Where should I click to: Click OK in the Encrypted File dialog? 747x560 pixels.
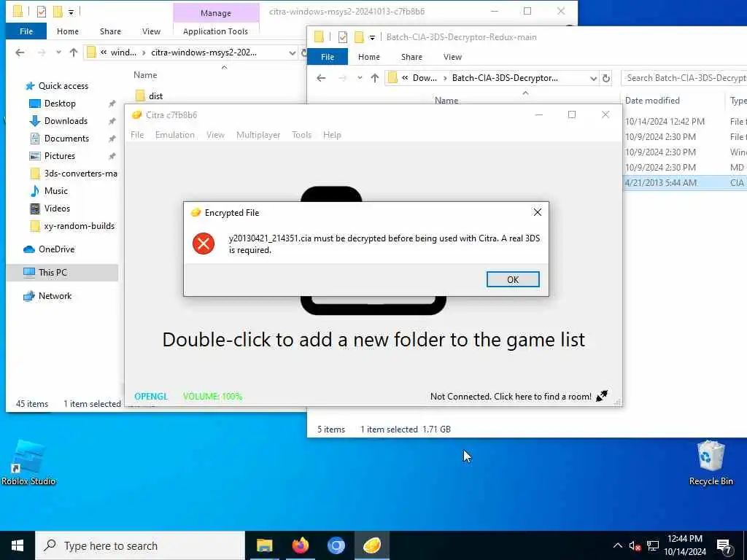[x=513, y=279]
